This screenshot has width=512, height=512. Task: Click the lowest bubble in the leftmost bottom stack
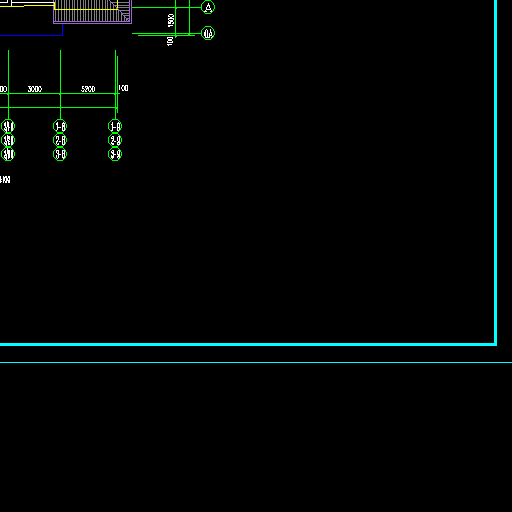[8, 154]
